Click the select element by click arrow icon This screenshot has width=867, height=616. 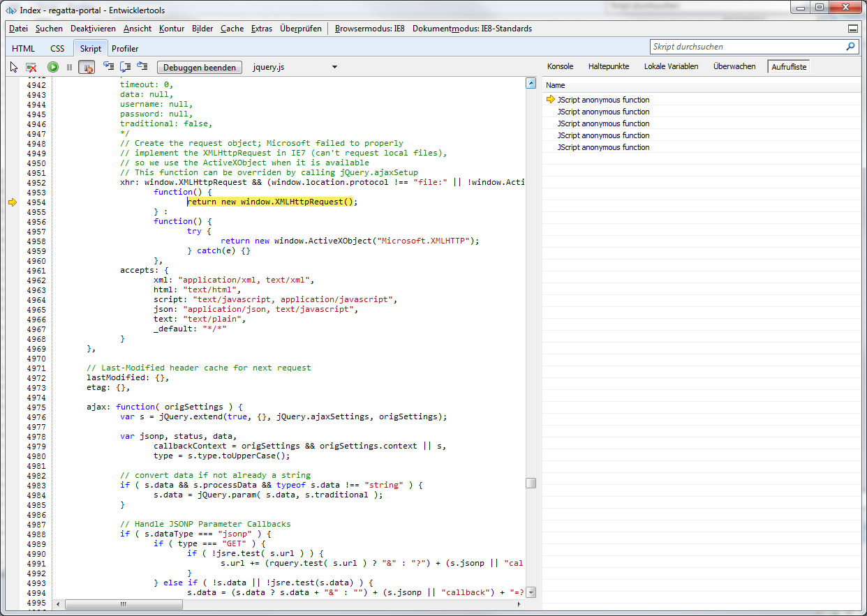(x=14, y=67)
